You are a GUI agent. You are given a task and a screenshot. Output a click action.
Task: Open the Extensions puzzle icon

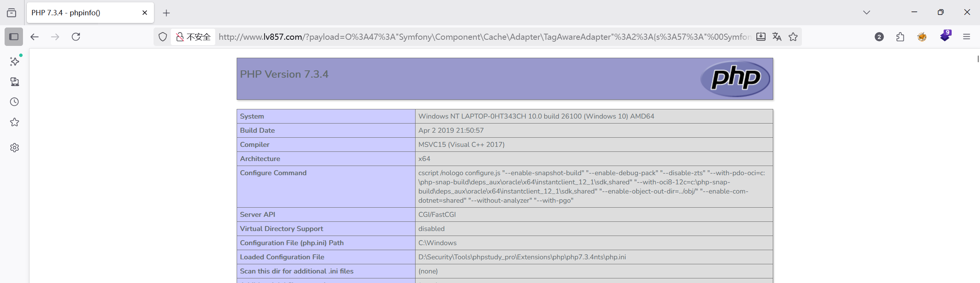pos(900,37)
